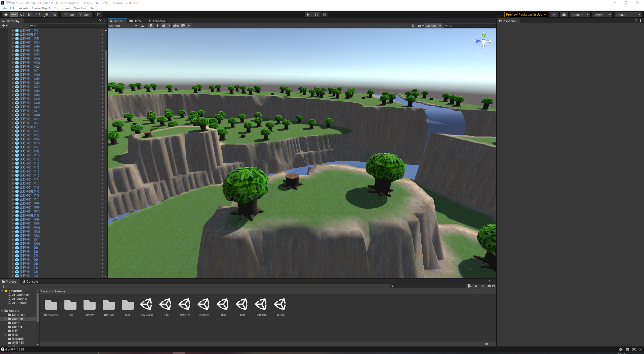Click the Play button
This screenshot has width=644, height=354.
tap(308, 15)
